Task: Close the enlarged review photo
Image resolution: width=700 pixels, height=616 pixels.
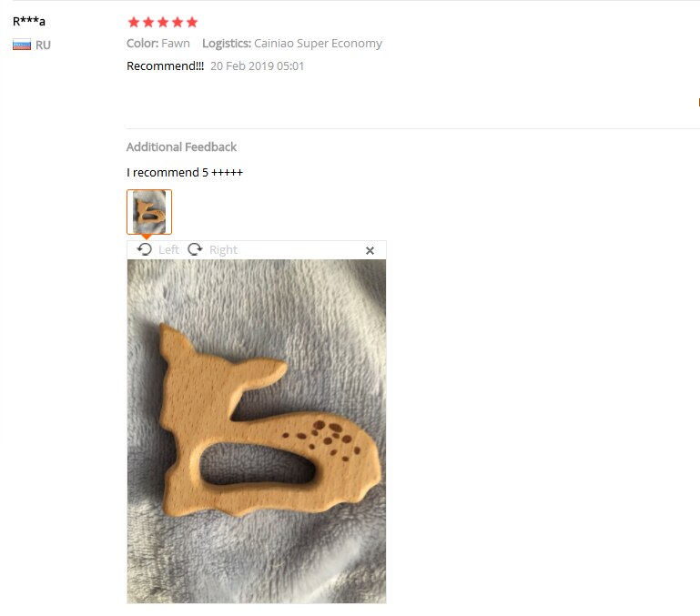Action: pyautogui.click(x=370, y=250)
